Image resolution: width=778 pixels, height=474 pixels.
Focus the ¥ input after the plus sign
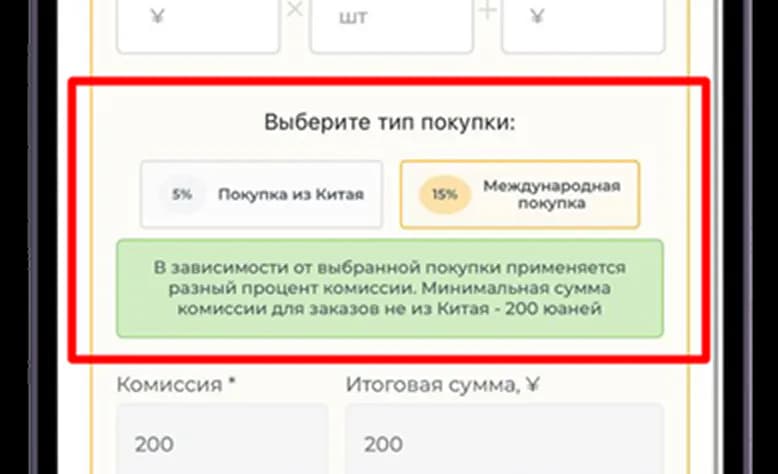coord(583,25)
